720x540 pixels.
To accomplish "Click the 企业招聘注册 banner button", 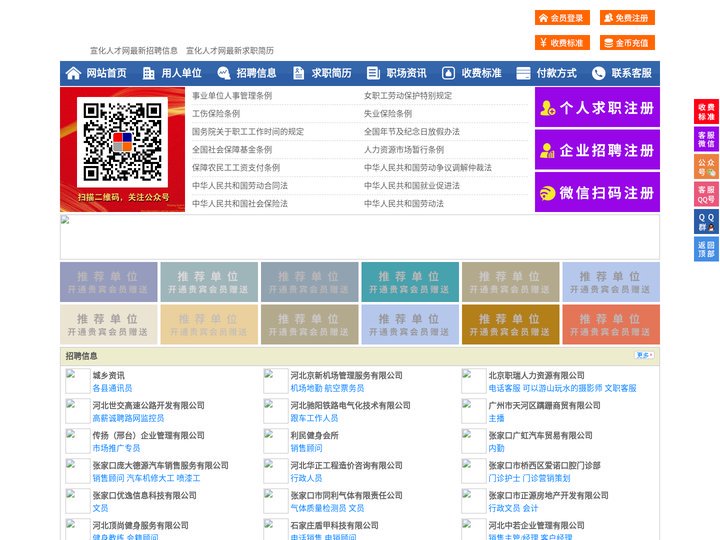I will 597,150.
